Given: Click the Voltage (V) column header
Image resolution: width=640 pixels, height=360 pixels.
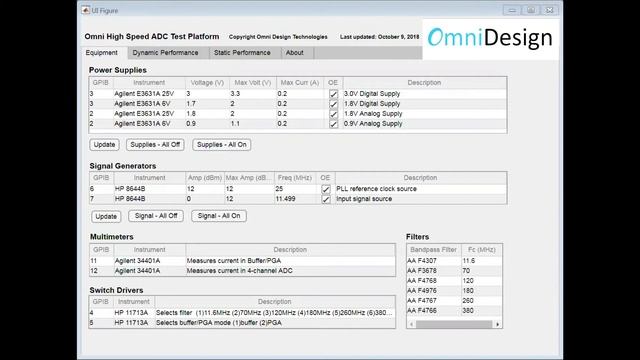Looking at the screenshot, I should click(x=207, y=82).
